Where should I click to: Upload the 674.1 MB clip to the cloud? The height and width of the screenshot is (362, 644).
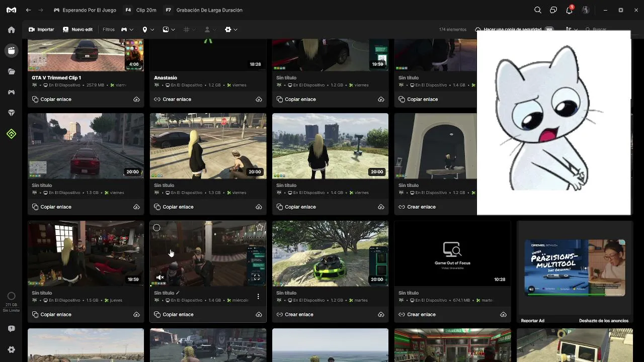(x=503, y=315)
